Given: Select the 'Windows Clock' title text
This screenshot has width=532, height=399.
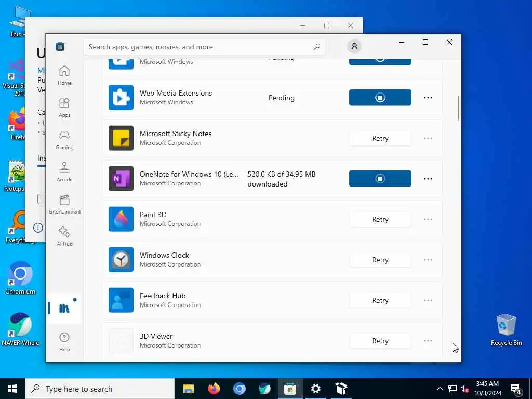Looking at the screenshot, I should tap(164, 255).
